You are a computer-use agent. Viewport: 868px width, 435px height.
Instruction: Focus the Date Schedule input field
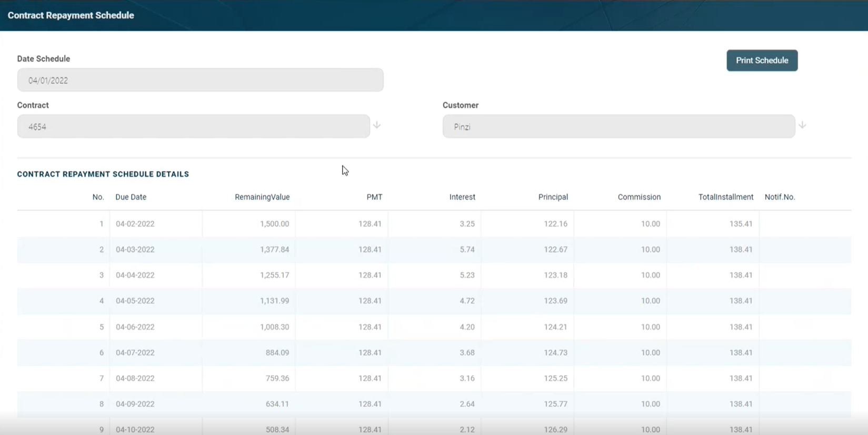pyautogui.click(x=200, y=81)
